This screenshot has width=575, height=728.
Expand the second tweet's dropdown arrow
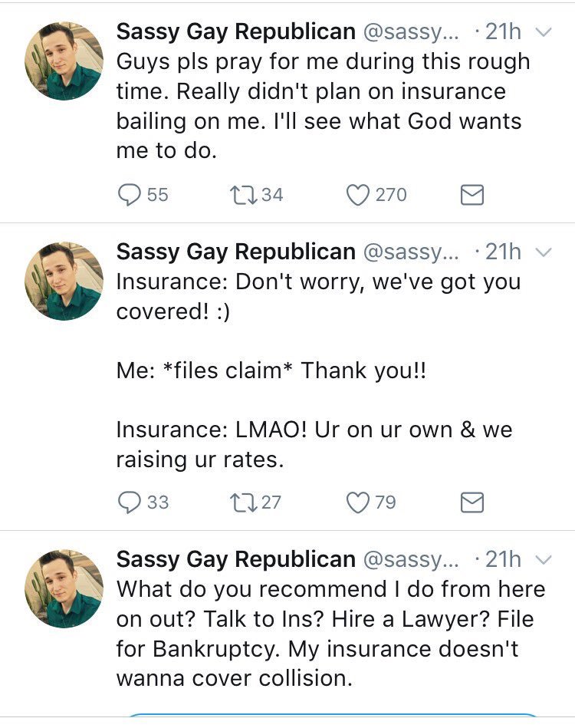[x=542, y=252]
